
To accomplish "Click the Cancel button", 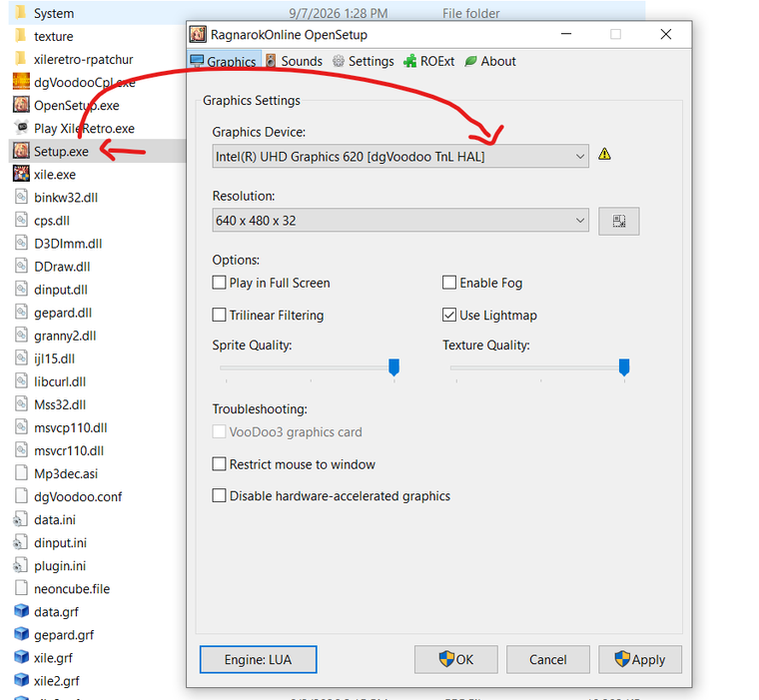I will pyautogui.click(x=548, y=659).
